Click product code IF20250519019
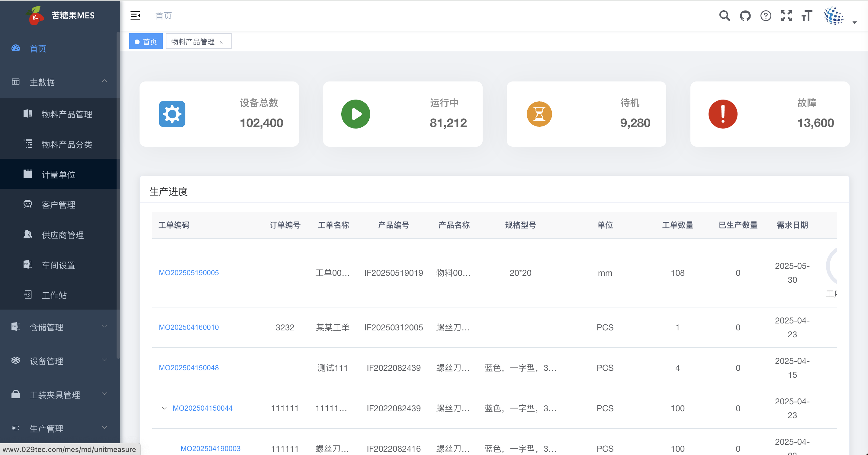This screenshot has height=455, width=868. 394,272
